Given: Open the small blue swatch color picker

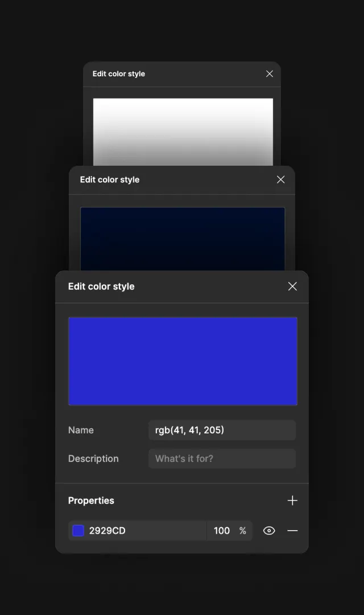Looking at the screenshot, I should pos(78,531).
